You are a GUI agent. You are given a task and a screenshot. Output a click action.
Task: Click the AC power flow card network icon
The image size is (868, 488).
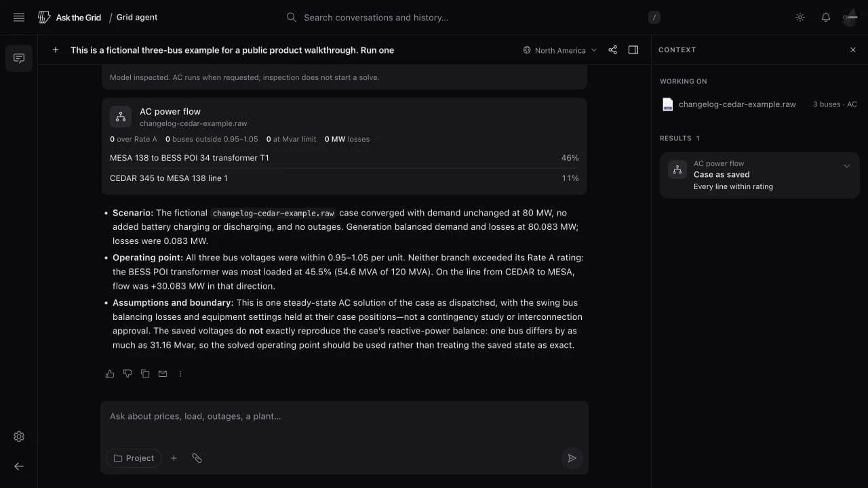point(121,117)
